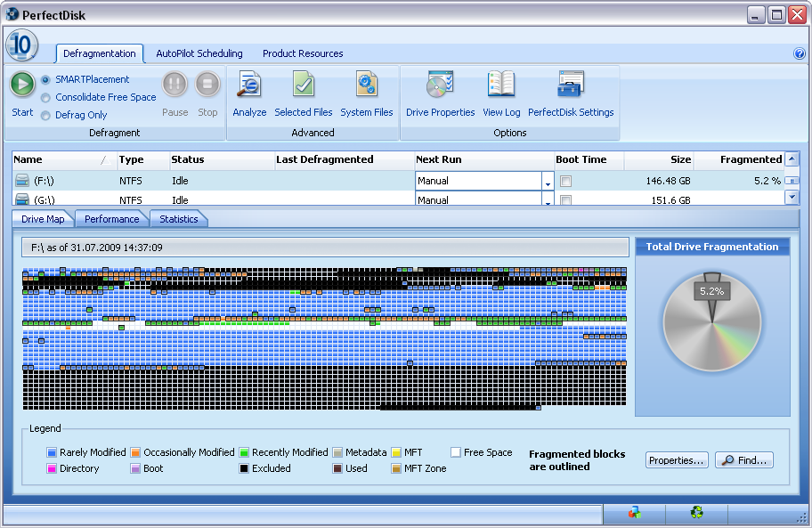Click the help question mark icon
Screen dimensions: 812x528
point(799,53)
